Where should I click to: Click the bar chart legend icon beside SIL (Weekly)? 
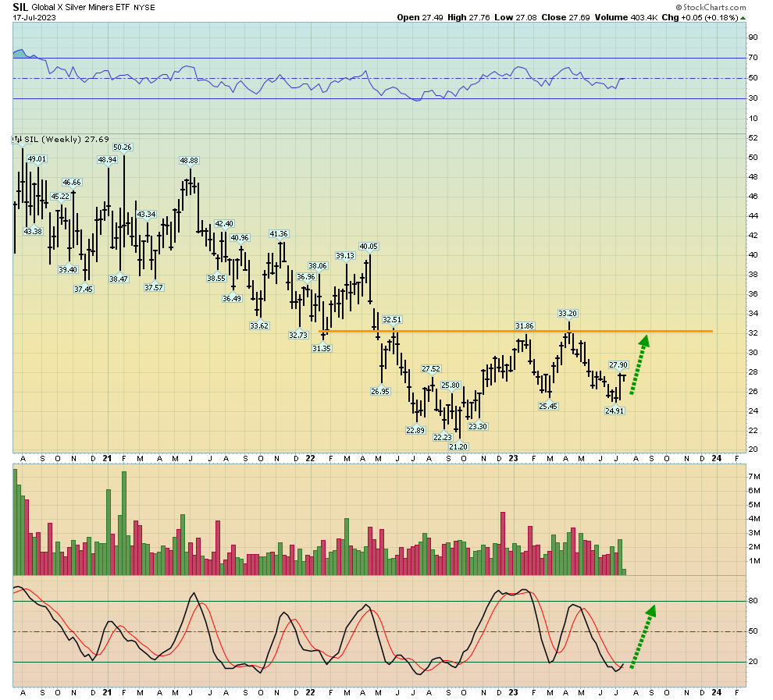tap(18, 140)
